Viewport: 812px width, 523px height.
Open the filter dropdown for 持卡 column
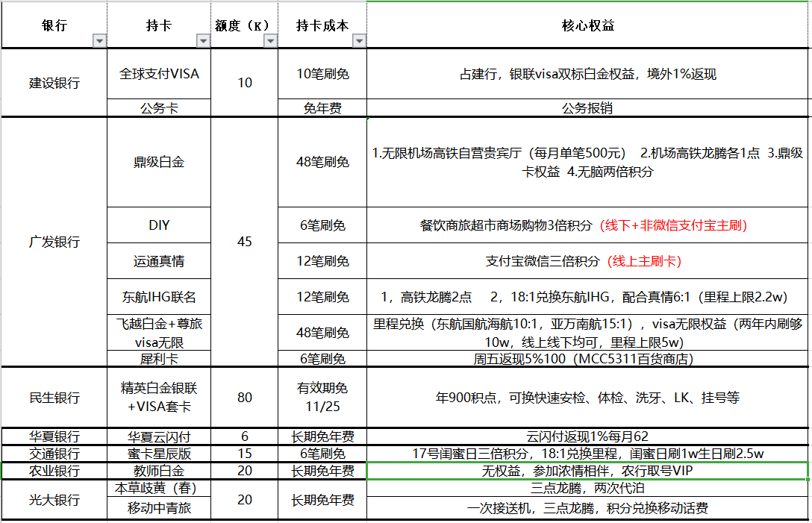pyautogui.click(x=204, y=40)
